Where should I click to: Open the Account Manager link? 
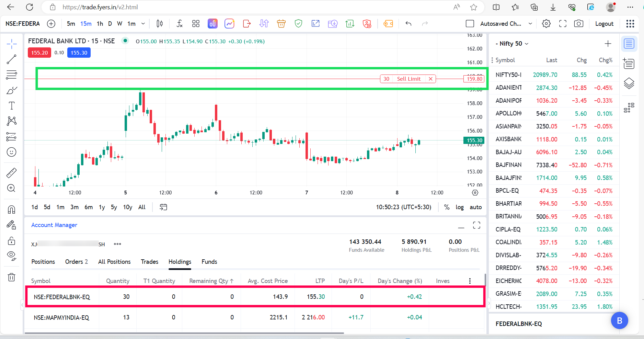[x=54, y=225]
